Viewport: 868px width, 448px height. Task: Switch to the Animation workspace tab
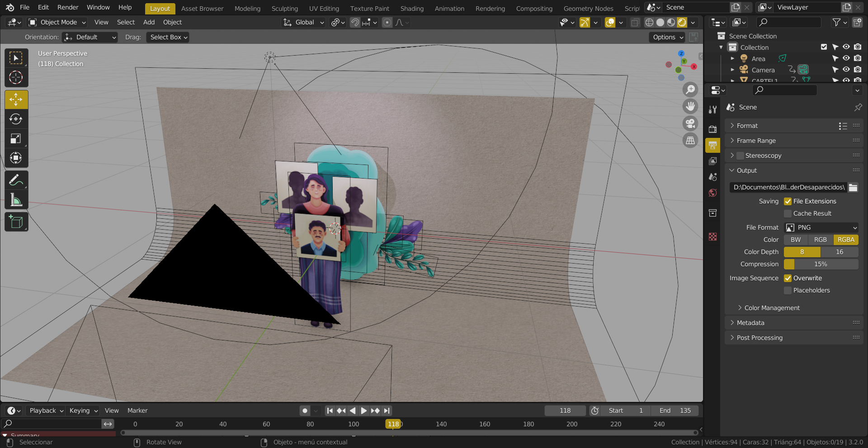tap(449, 9)
